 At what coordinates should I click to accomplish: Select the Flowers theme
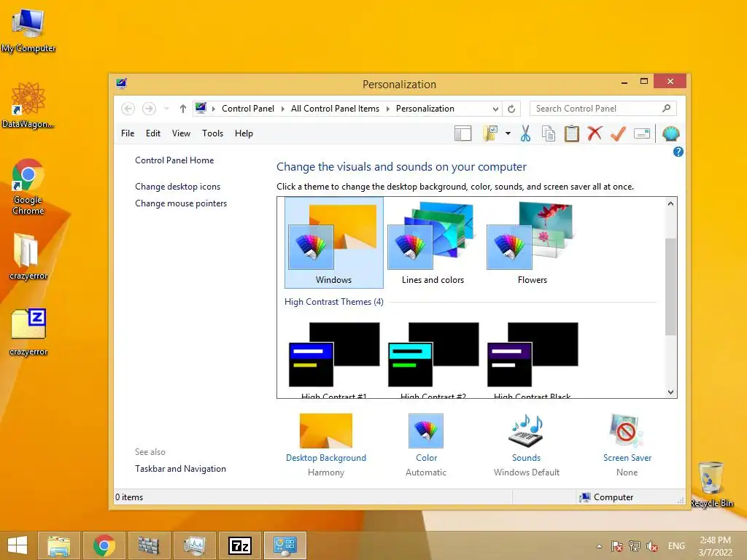pos(532,243)
